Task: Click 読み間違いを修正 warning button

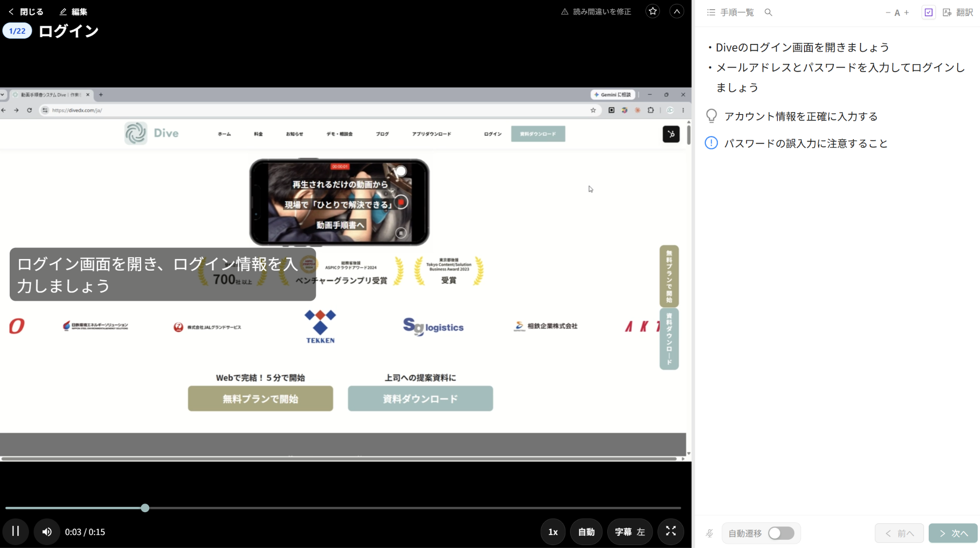Action: coord(596,12)
